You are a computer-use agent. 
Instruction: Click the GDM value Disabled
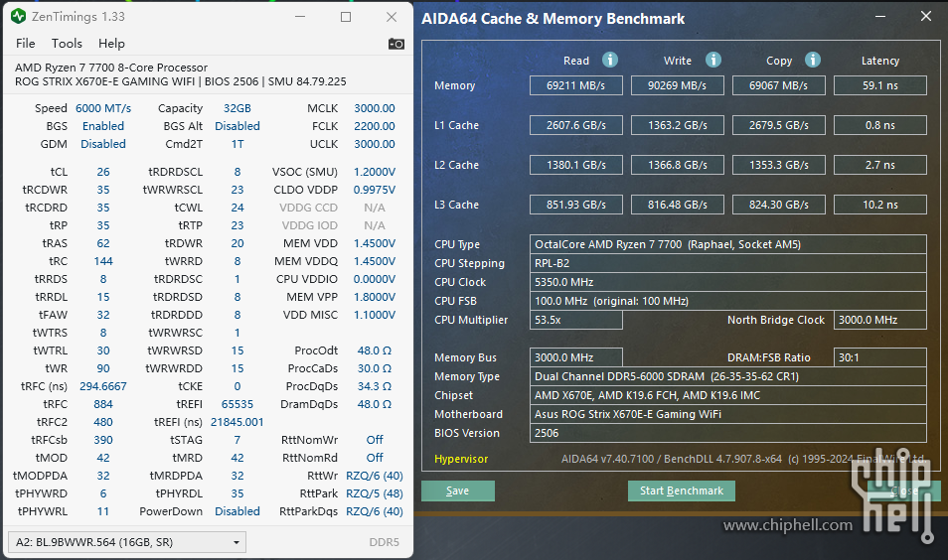(x=102, y=144)
